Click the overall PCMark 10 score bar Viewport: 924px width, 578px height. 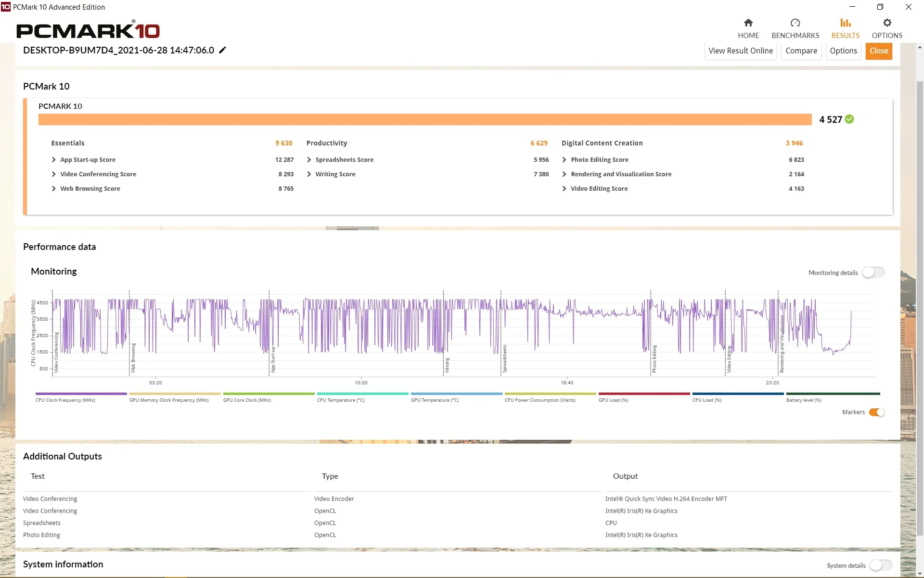425,119
